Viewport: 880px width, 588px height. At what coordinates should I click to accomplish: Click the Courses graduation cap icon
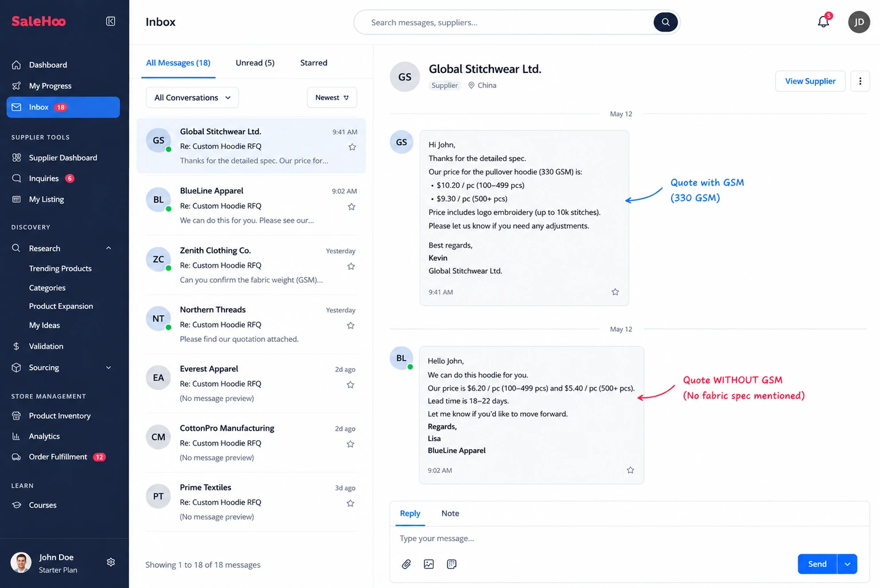pos(17,505)
